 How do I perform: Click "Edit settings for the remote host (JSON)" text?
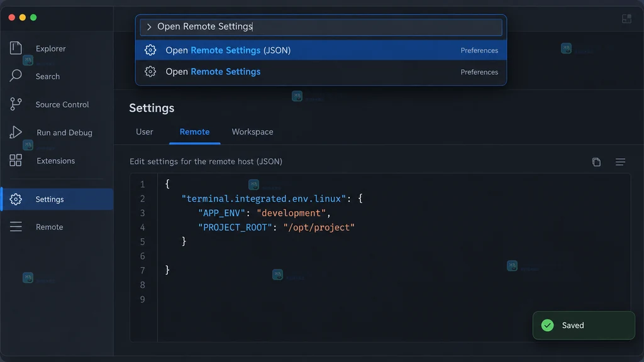(206, 162)
